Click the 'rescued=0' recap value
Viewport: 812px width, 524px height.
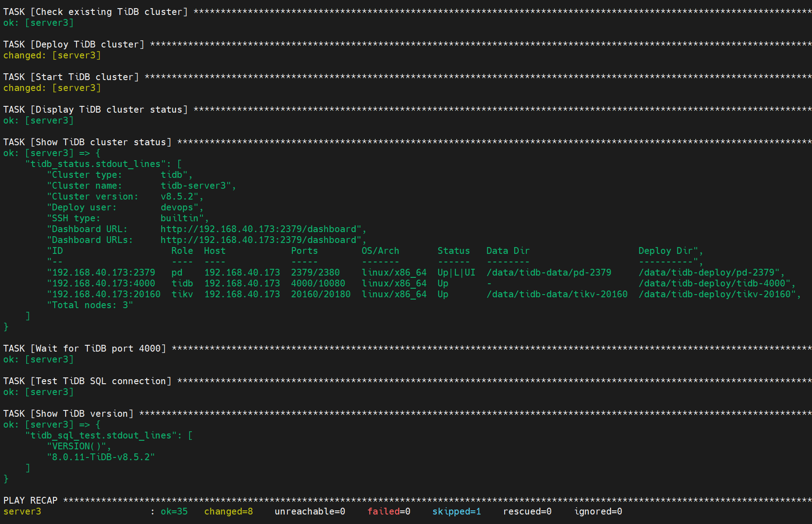coord(527,511)
